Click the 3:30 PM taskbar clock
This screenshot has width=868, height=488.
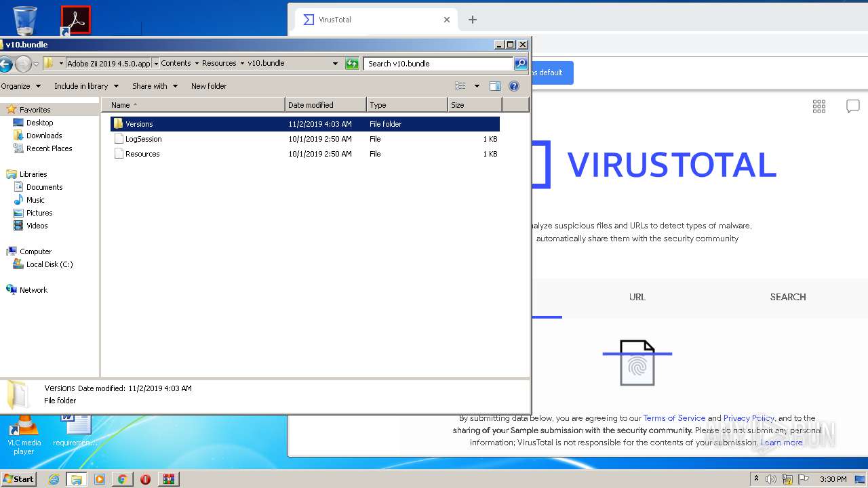pos(833,479)
